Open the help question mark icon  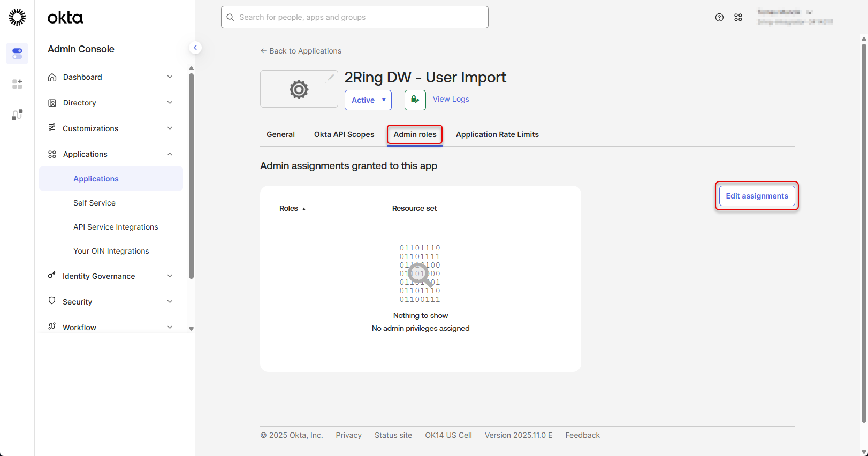[x=719, y=18]
